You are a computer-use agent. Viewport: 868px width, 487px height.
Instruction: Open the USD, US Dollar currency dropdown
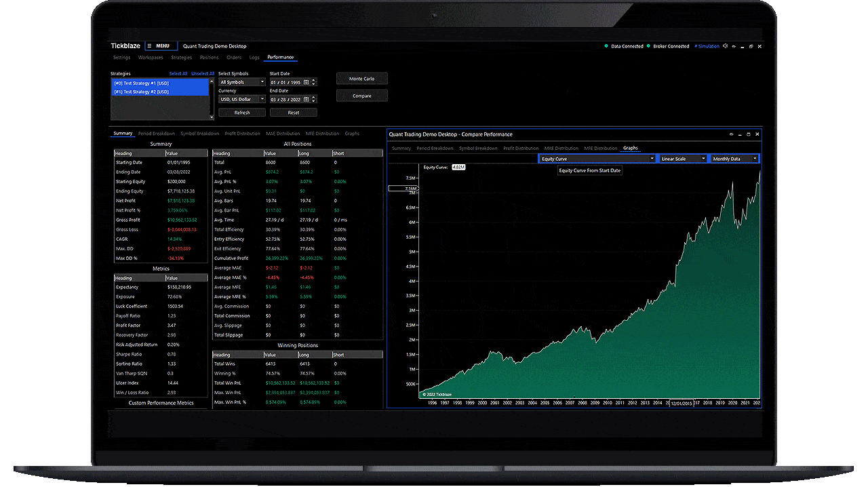click(242, 99)
